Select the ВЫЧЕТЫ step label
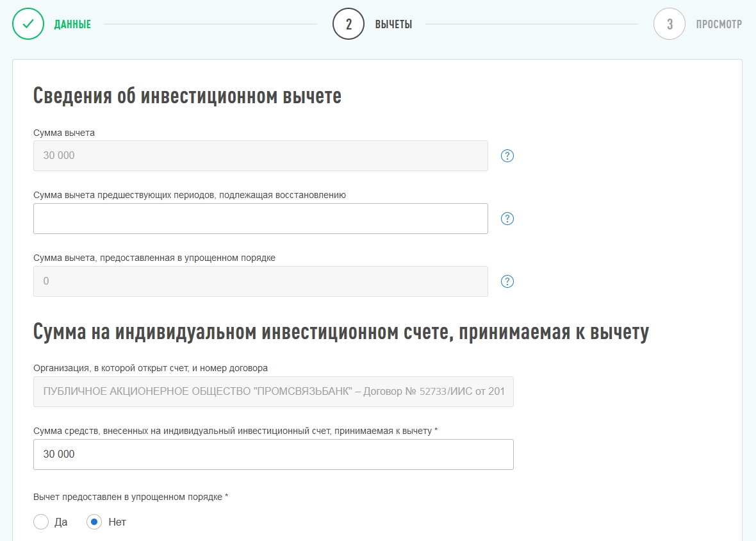Screen dimensions: 756x541 pos(393,24)
